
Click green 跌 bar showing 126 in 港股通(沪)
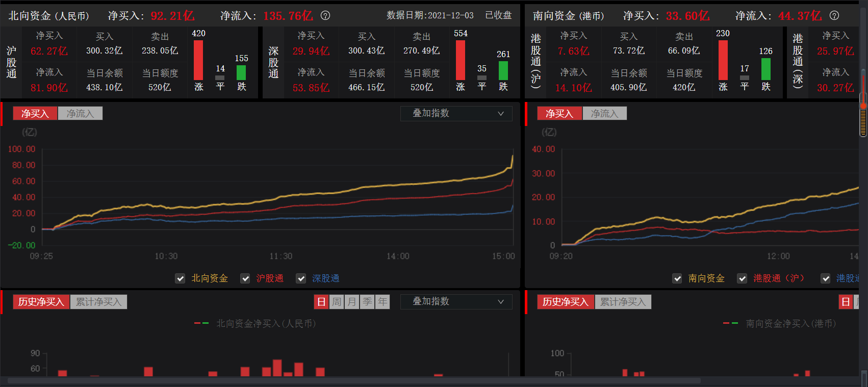pyautogui.click(x=765, y=69)
